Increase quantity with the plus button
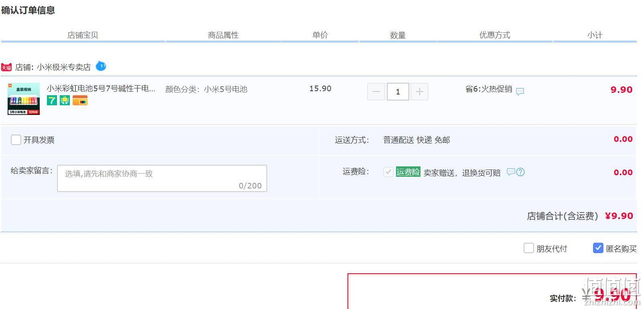Screen dimensions: 644x309 tap(419, 92)
